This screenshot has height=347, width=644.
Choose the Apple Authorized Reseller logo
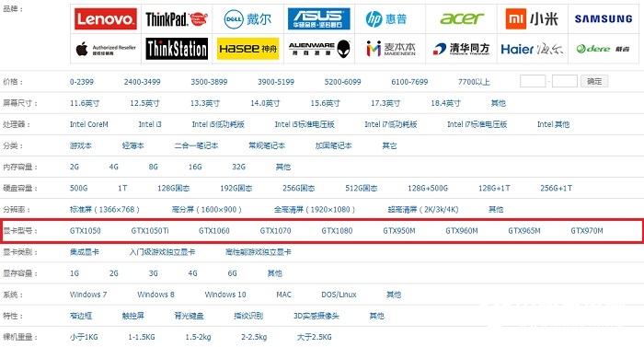tap(106, 49)
